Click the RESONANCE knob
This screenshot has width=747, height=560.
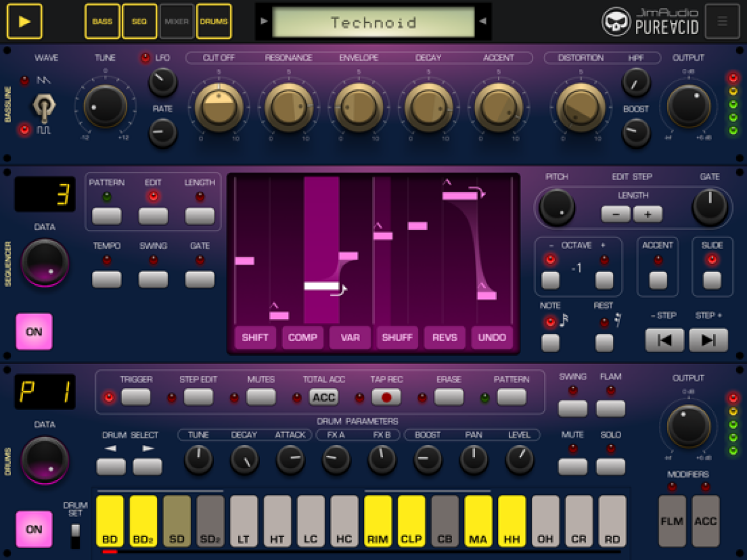click(288, 107)
